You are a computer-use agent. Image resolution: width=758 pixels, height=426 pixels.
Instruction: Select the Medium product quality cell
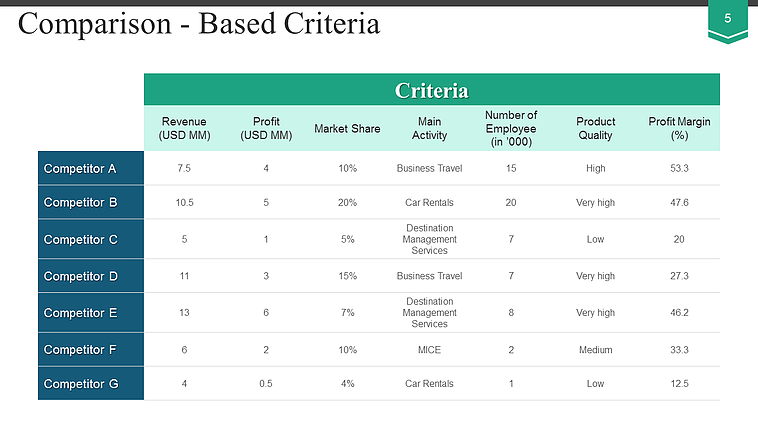pyautogui.click(x=595, y=350)
